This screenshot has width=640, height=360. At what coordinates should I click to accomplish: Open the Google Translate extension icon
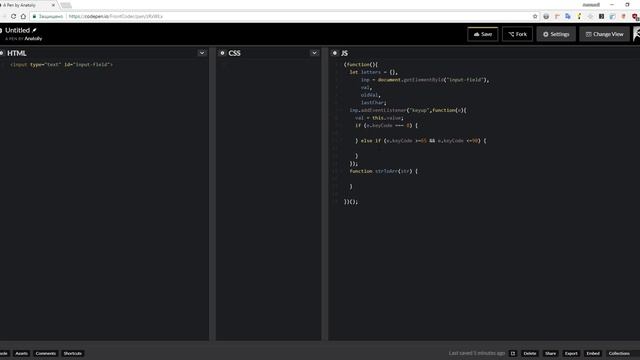568,16
